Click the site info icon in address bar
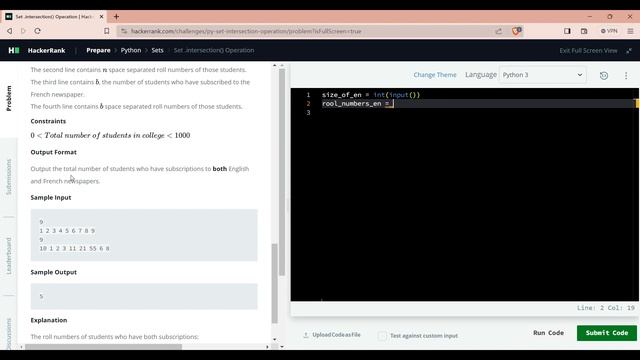 point(124,31)
